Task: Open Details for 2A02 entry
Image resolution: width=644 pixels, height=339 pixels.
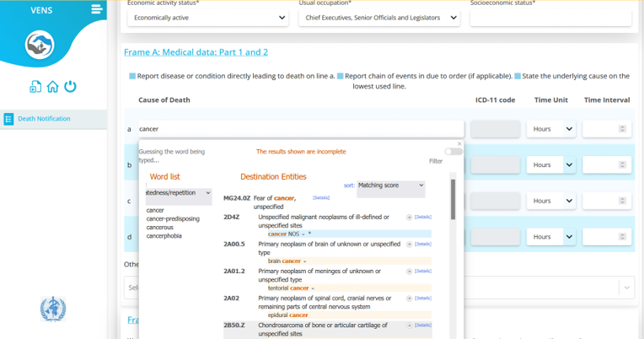Action: 423,299
